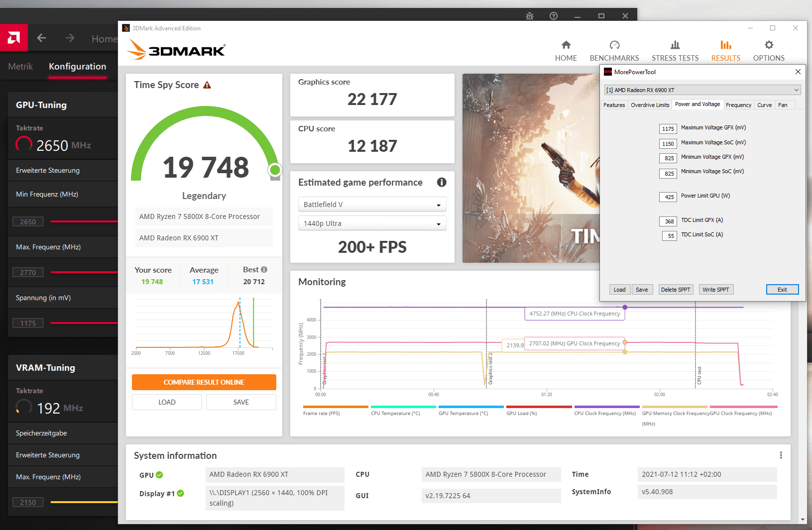Switch to the Frequency tab in MorePowerTool
This screenshot has width=812, height=530.
tap(738, 105)
